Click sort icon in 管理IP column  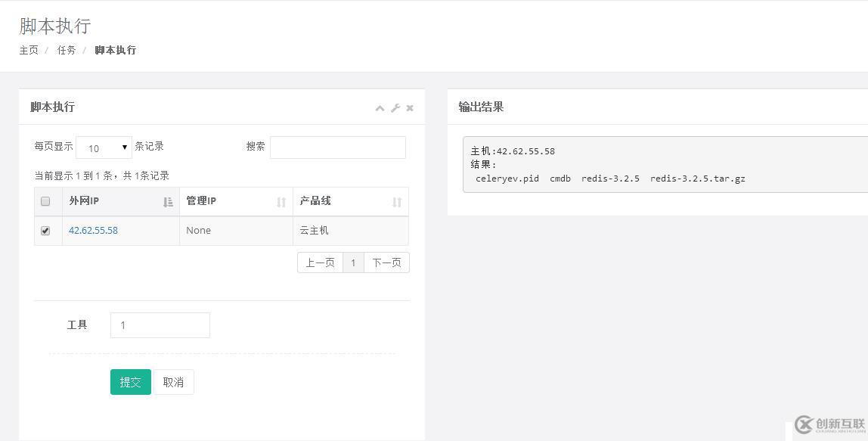[281, 202]
